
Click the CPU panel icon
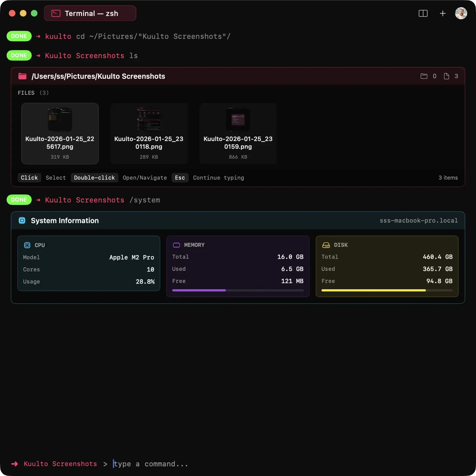pyautogui.click(x=27, y=245)
